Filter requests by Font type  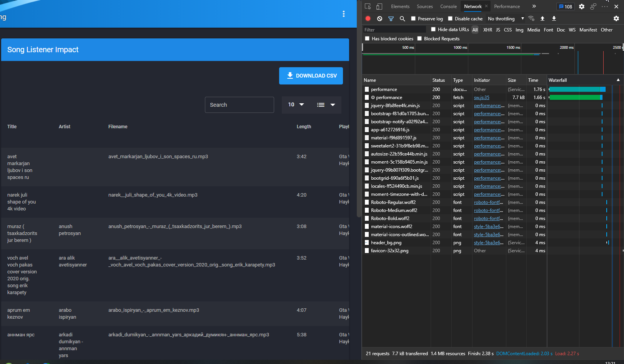tap(548, 30)
